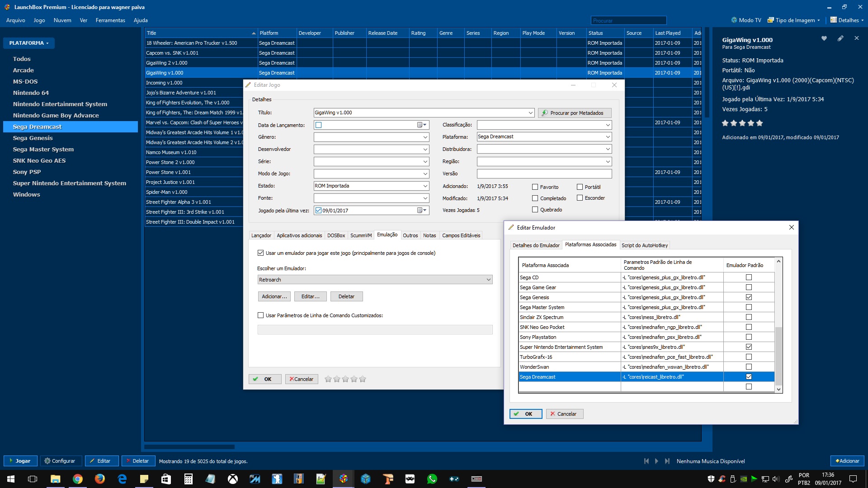The width and height of the screenshot is (868, 488).
Task: Mark GigaWing as favorite with heart icon
Action: click(824, 38)
